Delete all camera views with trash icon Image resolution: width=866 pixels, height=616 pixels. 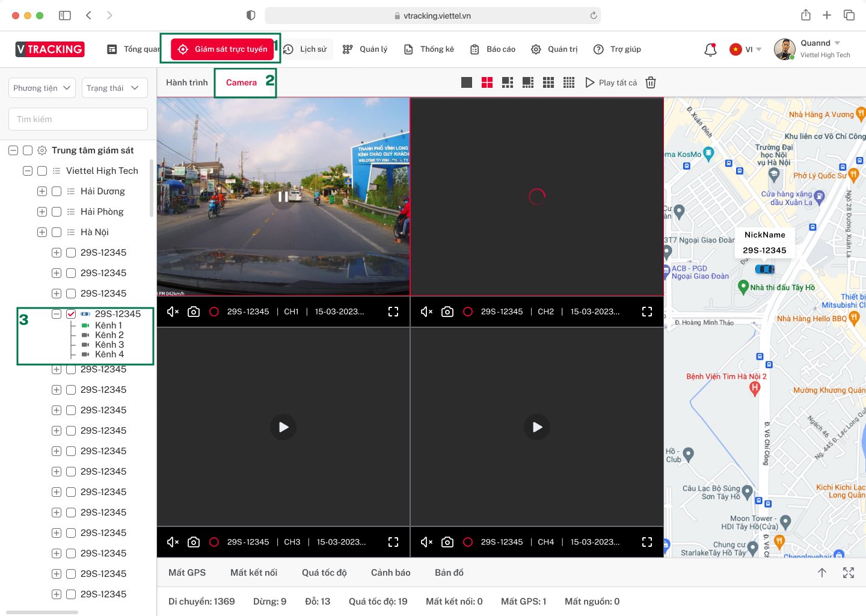(x=651, y=82)
